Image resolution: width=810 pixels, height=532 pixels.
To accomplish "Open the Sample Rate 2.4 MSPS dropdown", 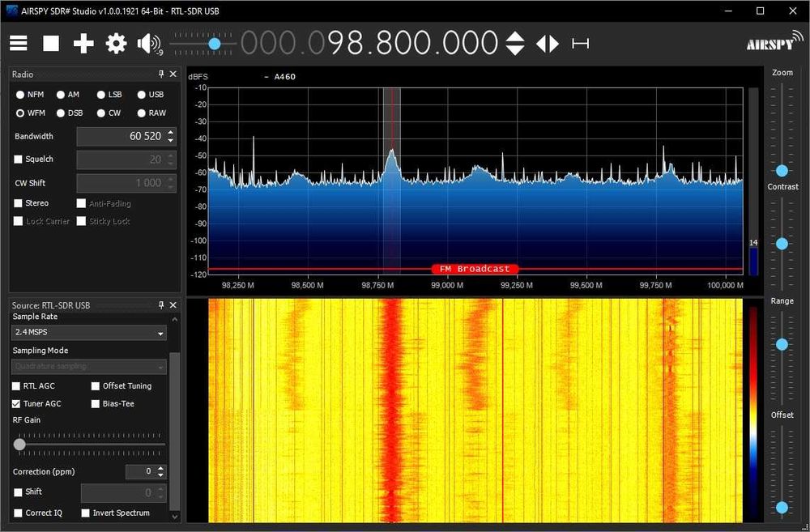I will click(x=89, y=333).
